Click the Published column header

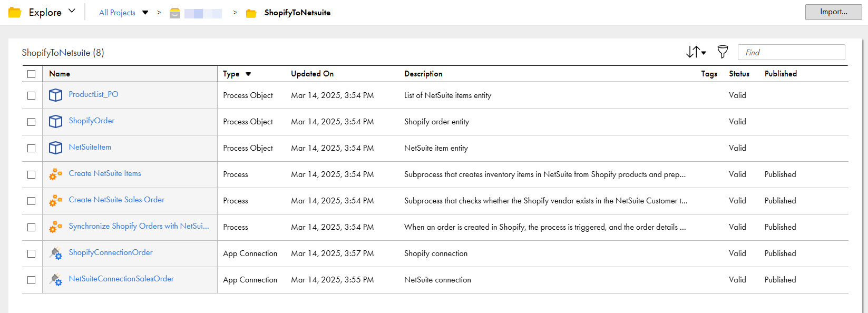point(781,74)
